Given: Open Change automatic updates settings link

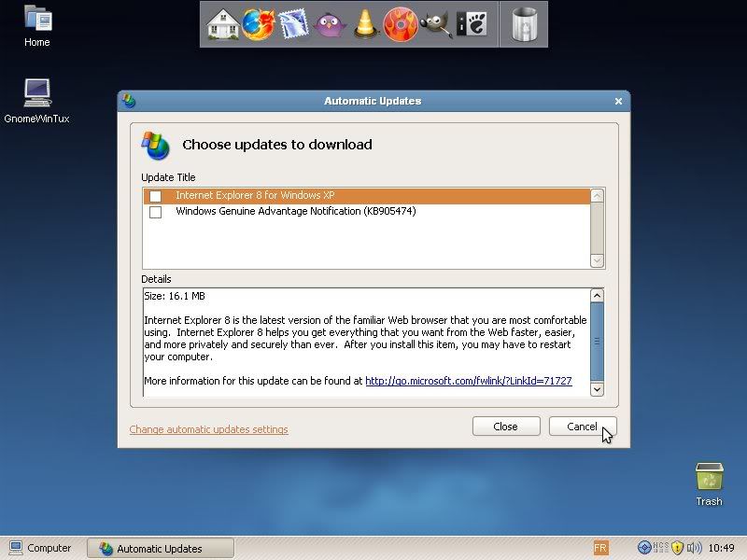Looking at the screenshot, I should (x=208, y=429).
